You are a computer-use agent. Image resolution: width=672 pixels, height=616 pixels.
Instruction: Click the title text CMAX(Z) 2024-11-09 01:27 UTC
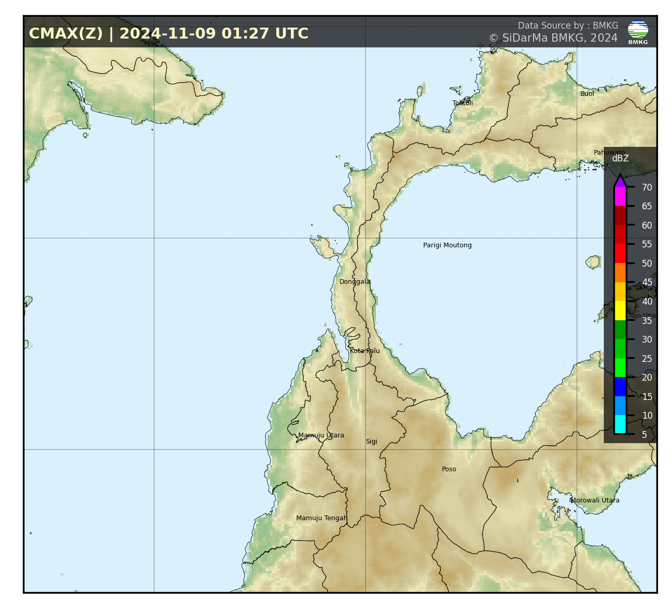click(x=169, y=34)
